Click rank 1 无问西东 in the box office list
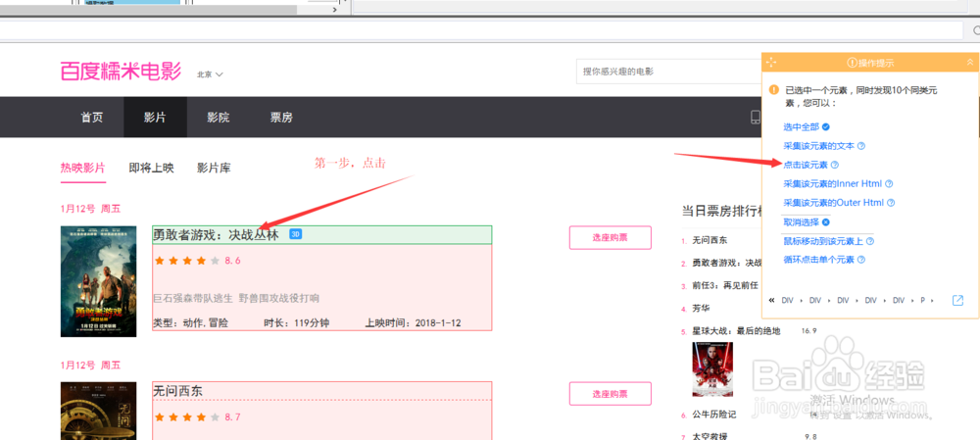Screen dimensions: 980x440 point(710,240)
